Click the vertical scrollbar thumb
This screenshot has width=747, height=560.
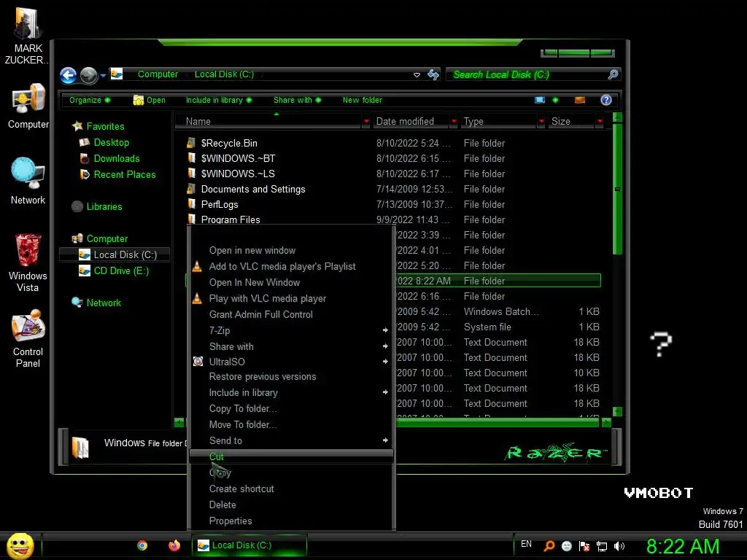pos(617,190)
